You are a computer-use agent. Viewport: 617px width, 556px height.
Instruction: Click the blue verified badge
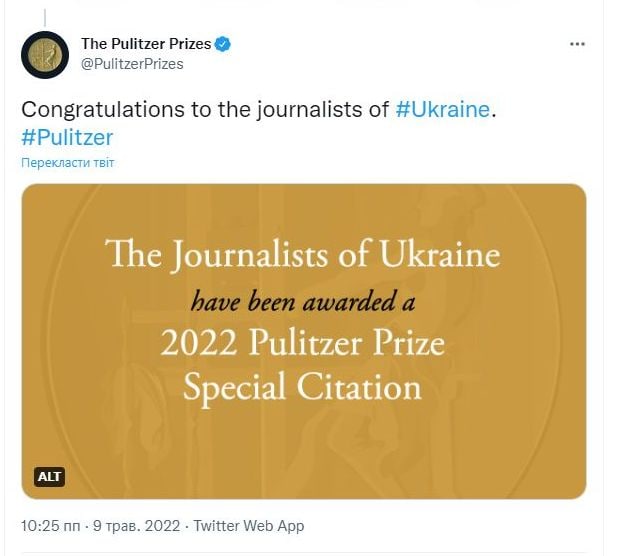click(225, 44)
